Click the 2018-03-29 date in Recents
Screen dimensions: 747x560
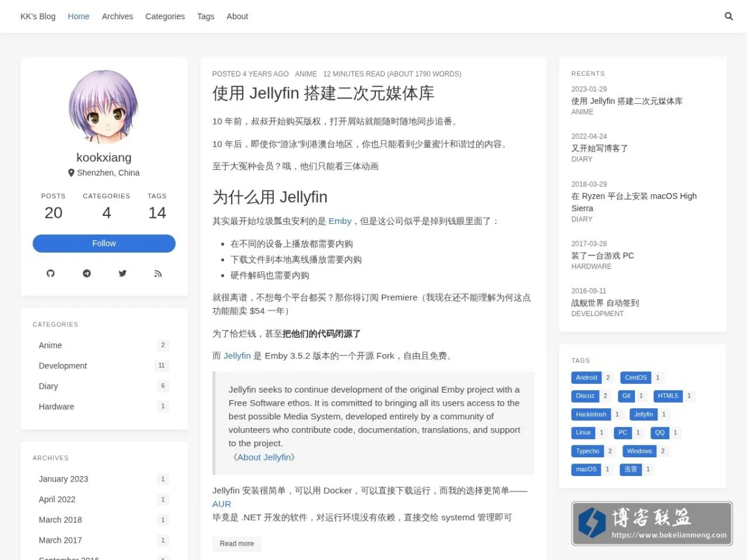(x=589, y=184)
